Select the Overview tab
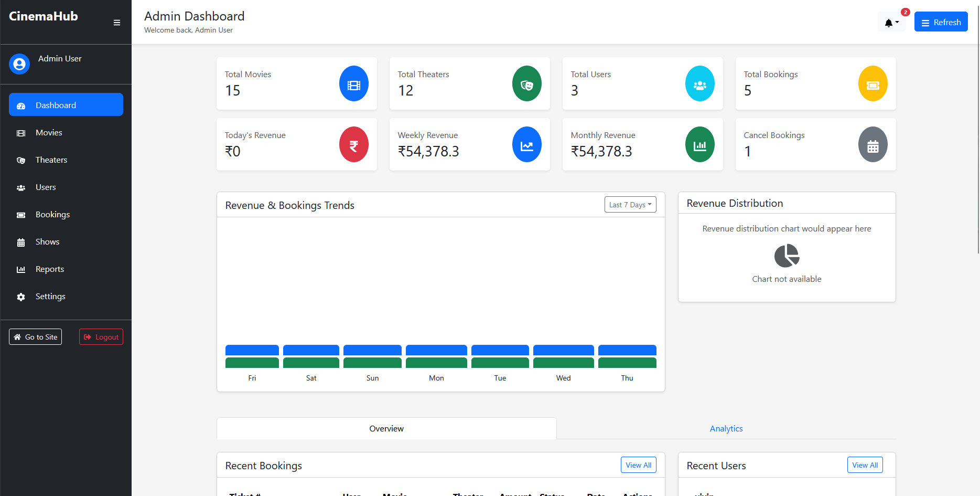Image resolution: width=980 pixels, height=496 pixels. tap(386, 429)
